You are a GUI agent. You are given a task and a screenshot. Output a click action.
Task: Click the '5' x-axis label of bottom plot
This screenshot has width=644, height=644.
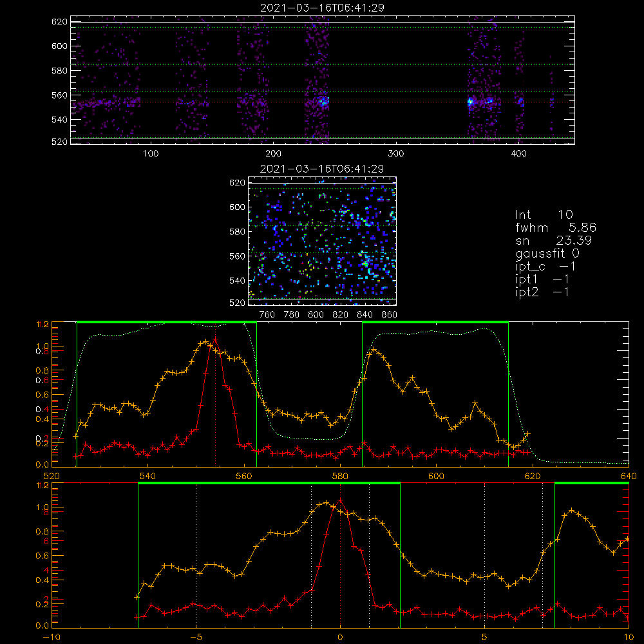tap(485, 638)
